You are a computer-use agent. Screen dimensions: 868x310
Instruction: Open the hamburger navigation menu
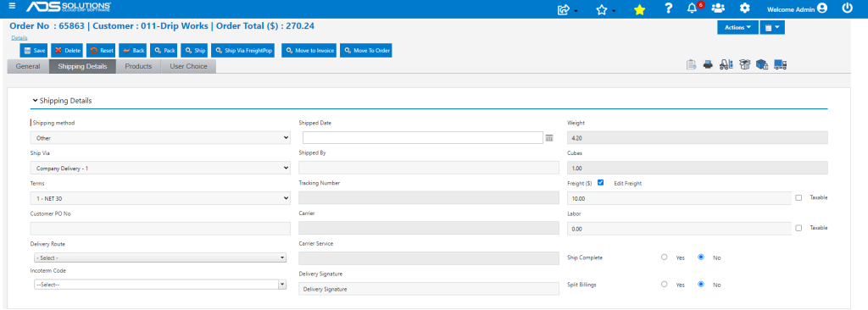12,6
